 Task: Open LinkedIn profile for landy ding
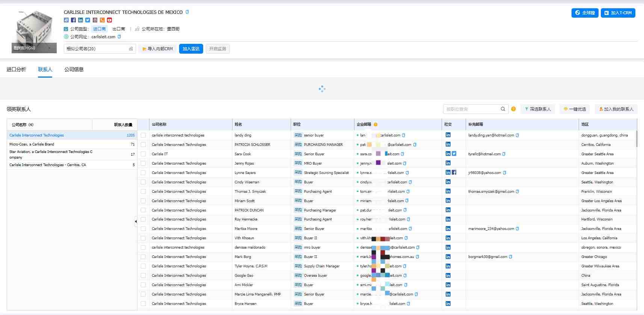click(448, 135)
